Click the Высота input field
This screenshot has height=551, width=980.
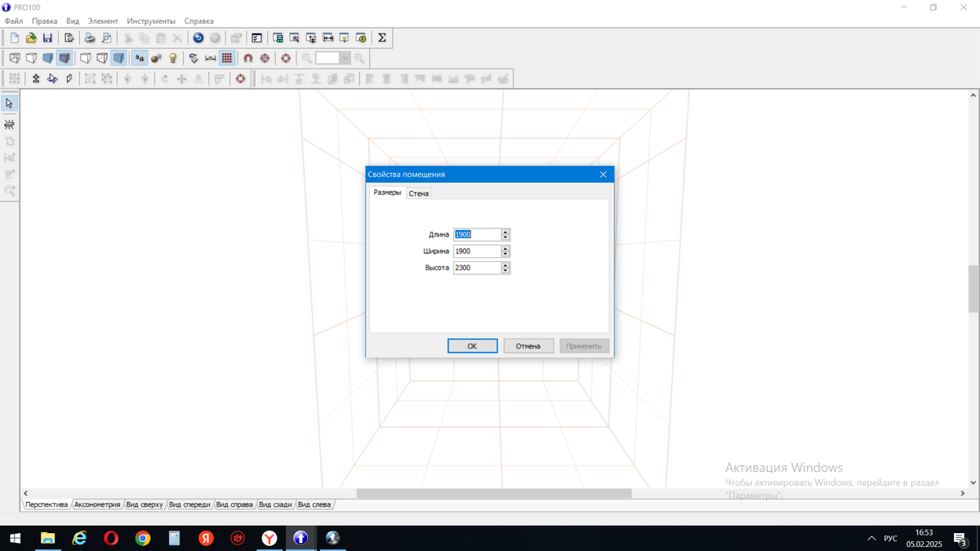point(477,268)
